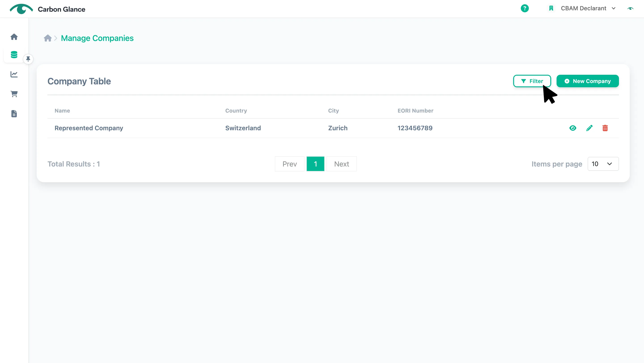The height and width of the screenshot is (363, 644).
Task: Go to the next page with Next
Action: pyautogui.click(x=341, y=164)
